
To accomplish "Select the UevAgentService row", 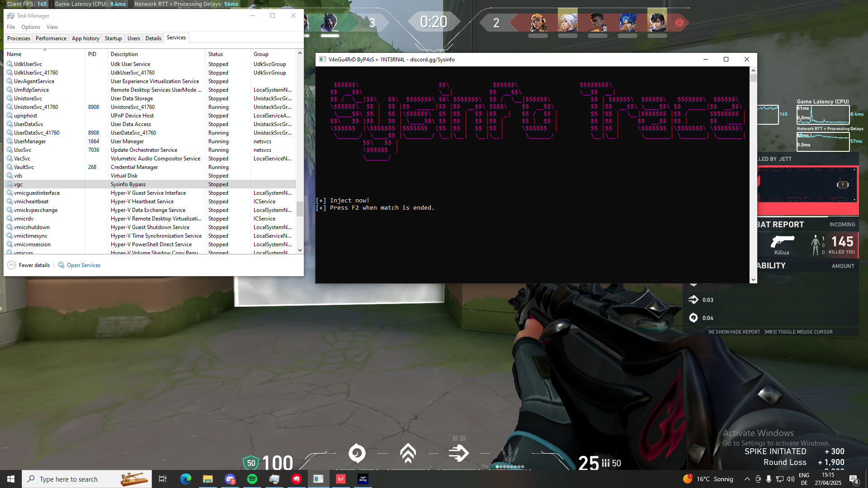I will point(150,81).
